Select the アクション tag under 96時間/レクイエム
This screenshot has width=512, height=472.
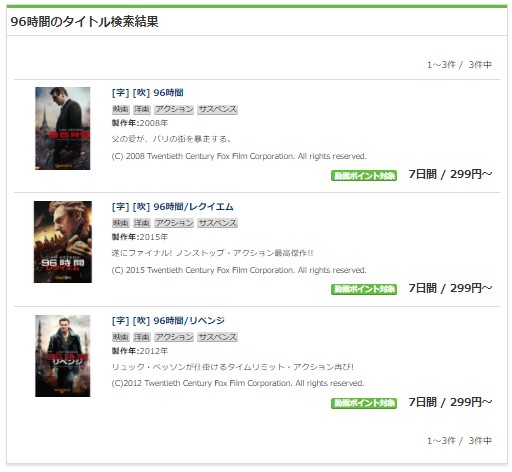(174, 223)
